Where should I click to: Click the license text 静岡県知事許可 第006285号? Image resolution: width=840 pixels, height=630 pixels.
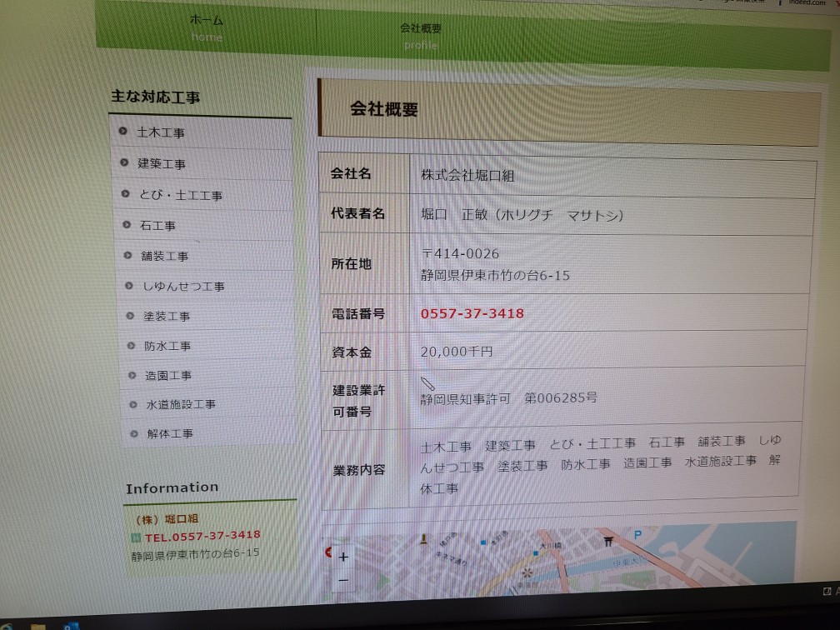509,398
